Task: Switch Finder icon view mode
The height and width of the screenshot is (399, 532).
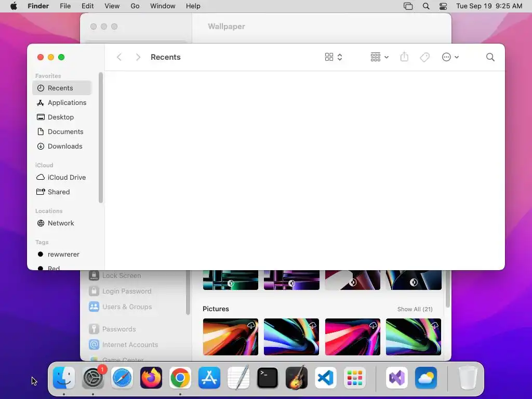Action: (334, 57)
